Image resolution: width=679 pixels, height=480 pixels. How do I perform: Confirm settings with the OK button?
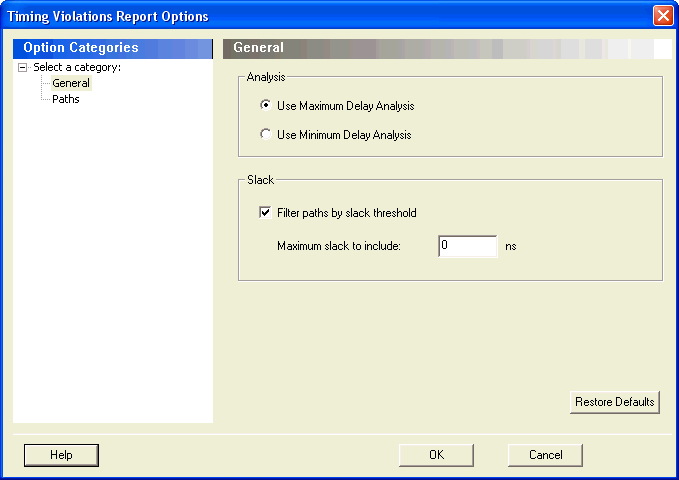tap(436, 455)
